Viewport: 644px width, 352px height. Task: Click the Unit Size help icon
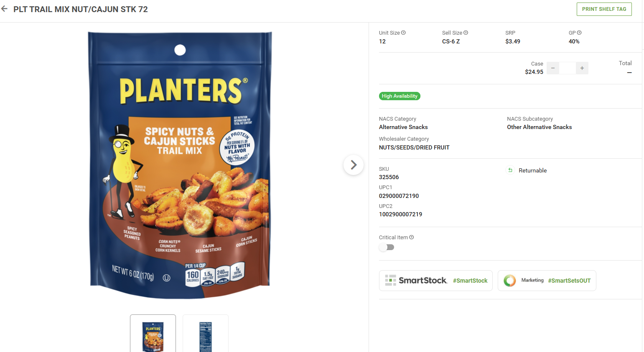pos(403,33)
